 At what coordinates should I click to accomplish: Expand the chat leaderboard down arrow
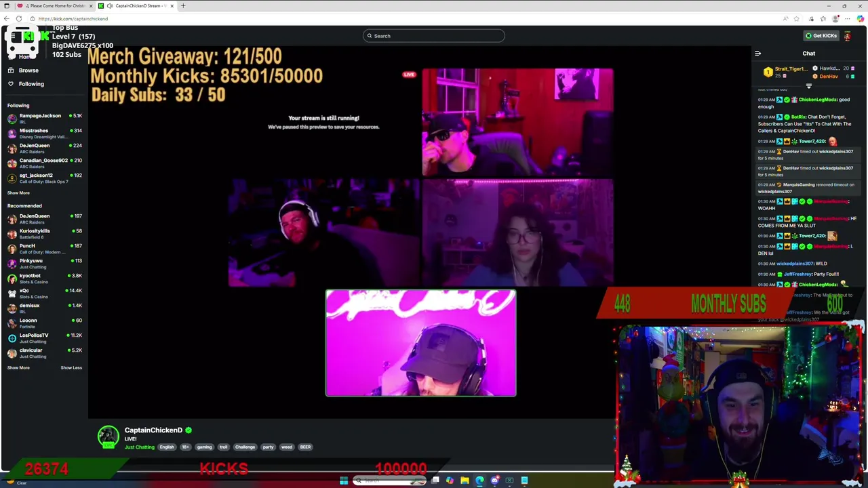[x=808, y=86]
